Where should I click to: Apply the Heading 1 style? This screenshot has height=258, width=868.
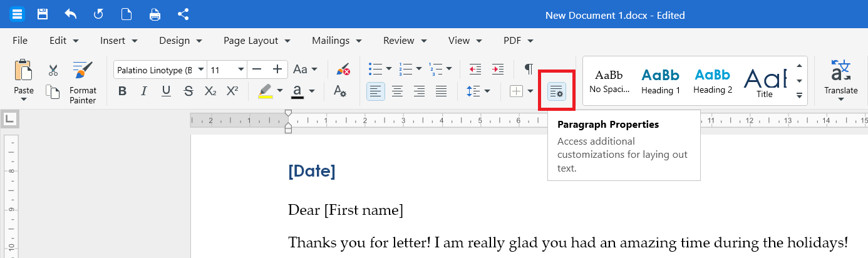(x=661, y=81)
